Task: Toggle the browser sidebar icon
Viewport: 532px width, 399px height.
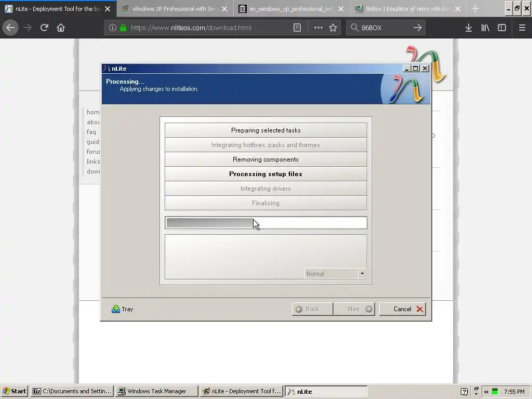Action: coord(502,28)
